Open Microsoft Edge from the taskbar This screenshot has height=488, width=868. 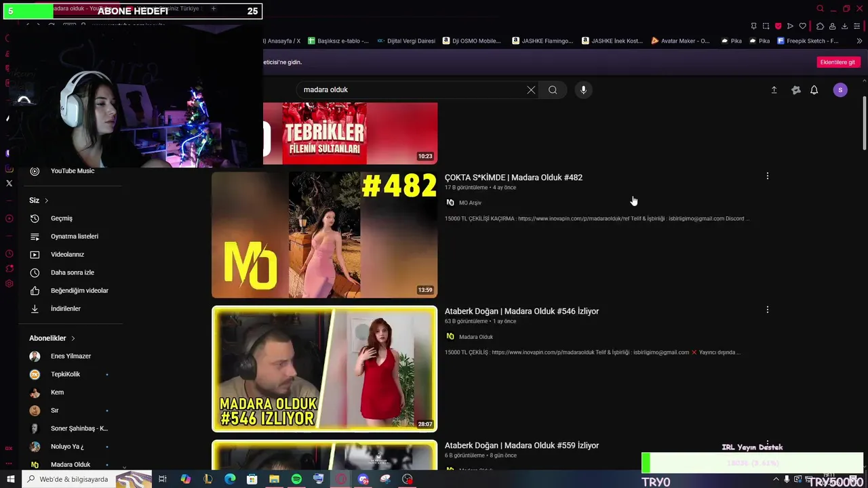(x=230, y=479)
